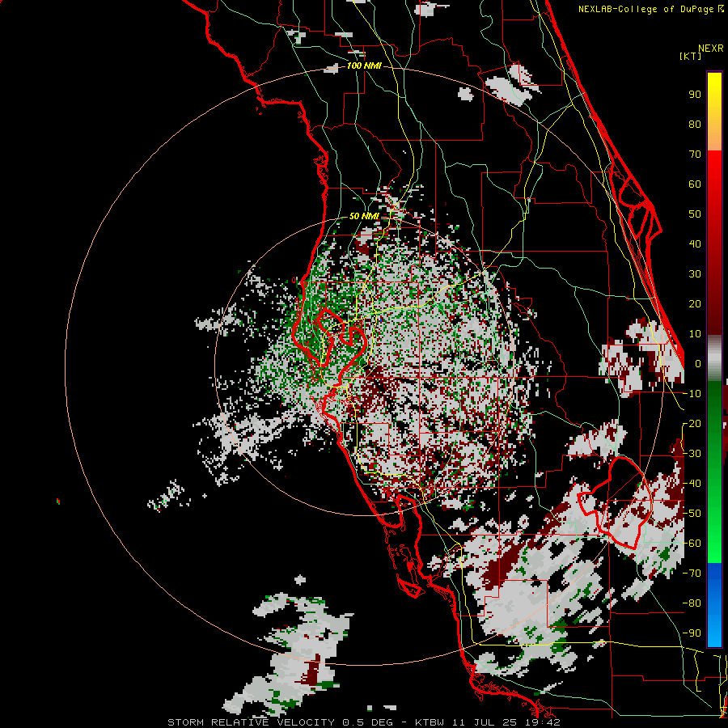The width and height of the screenshot is (728, 728).
Task: Click the 70 value on velocity scale
Action: (x=695, y=154)
